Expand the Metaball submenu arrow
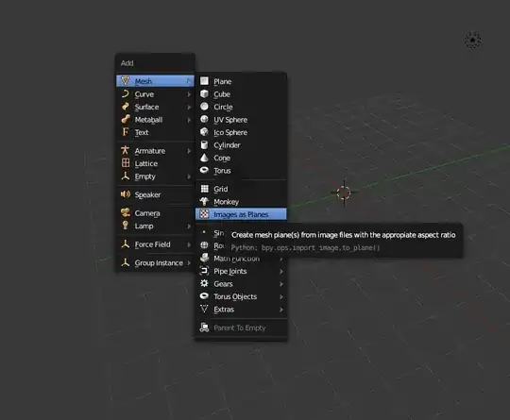Image resolution: width=510 pixels, height=420 pixels. 189,120
